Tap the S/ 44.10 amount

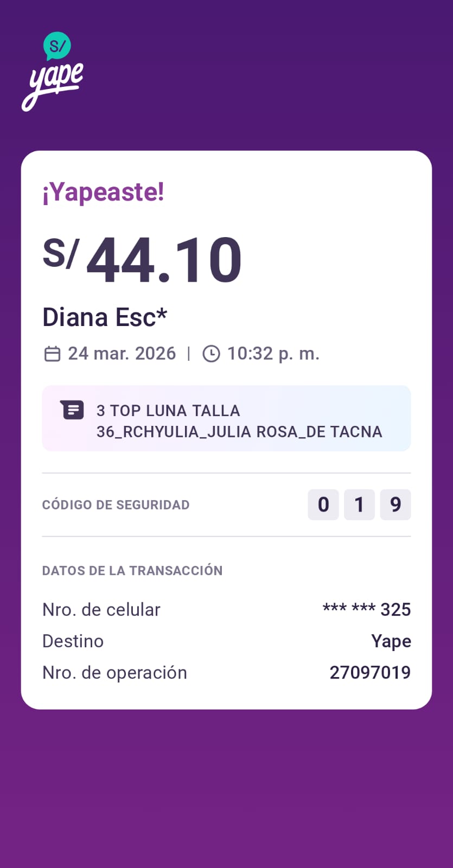tap(142, 259)
